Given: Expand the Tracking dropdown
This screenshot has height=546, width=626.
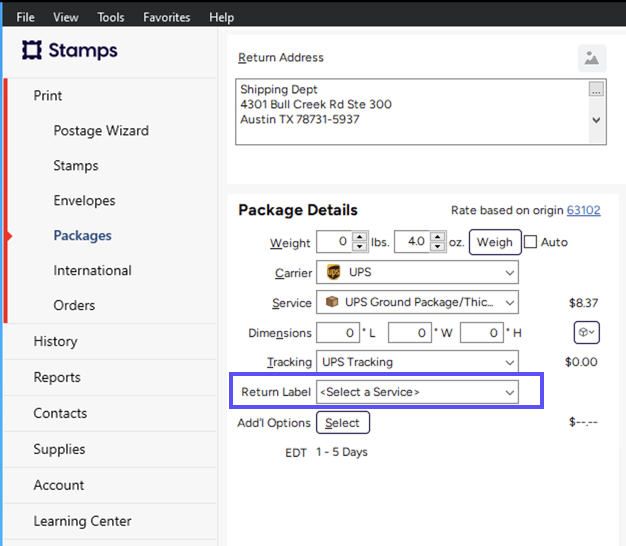Looking at the screenshot, I should pos(509,362).
